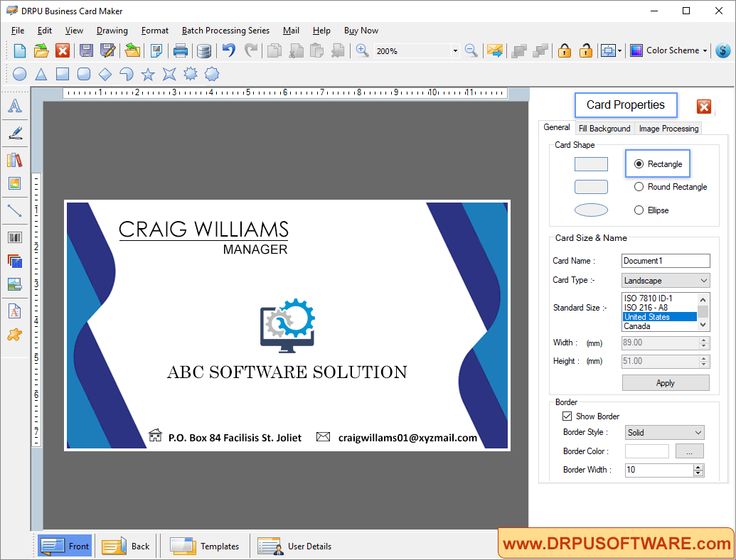The height and width of the screenshot is (560, 736).
Task: Click the dollar sign buy icon
Action: [x=723, y=50]
